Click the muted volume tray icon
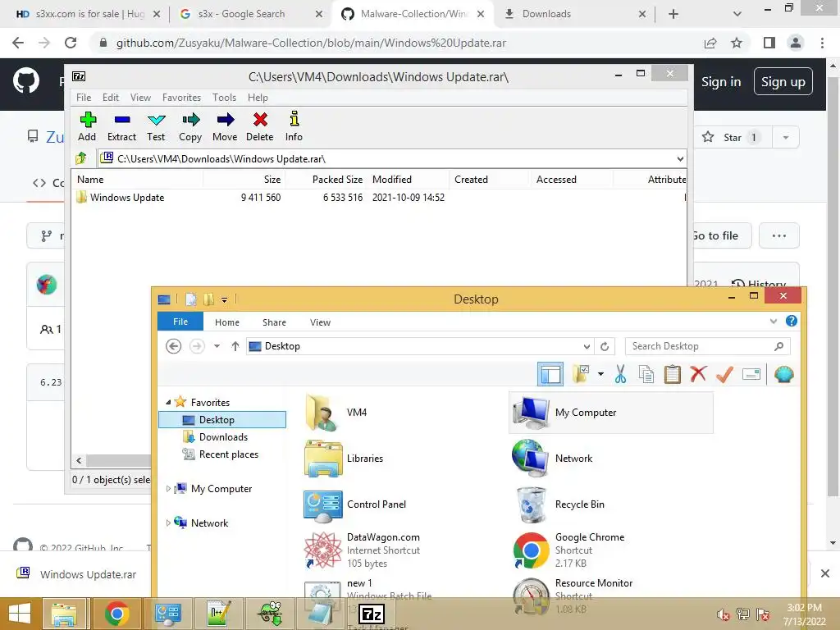Screen dimensions: 840x630 [x=723, y=614]
